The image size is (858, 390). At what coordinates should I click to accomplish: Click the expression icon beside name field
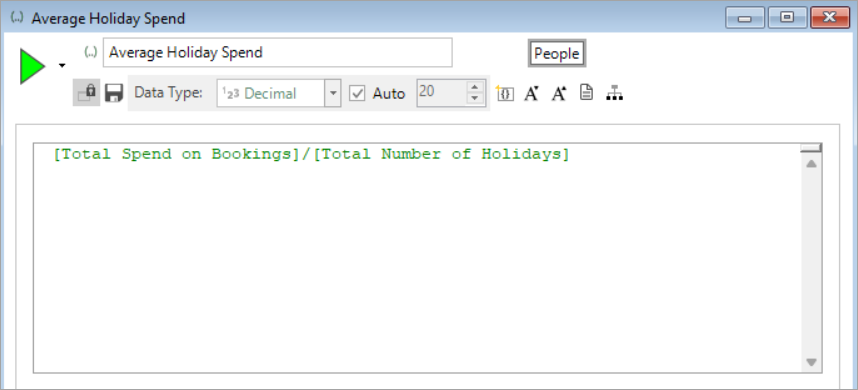tap(90, 52)
